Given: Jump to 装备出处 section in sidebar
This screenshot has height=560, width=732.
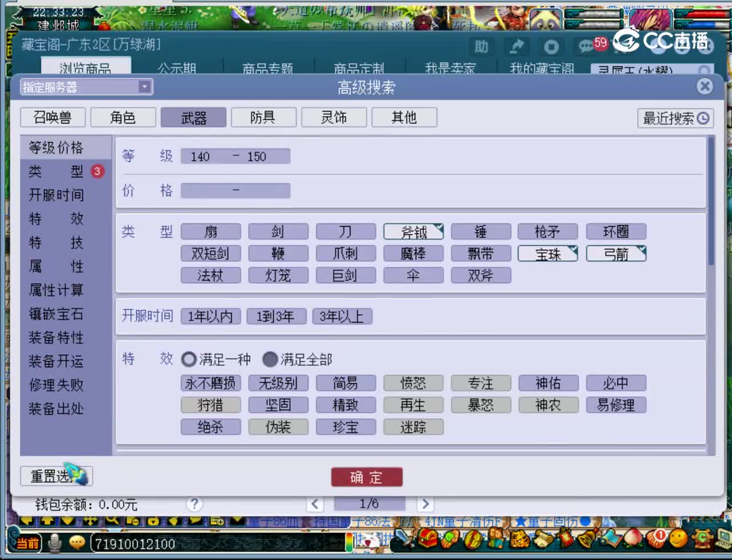Looking at the screenshot, I should [x=66, y=409].
